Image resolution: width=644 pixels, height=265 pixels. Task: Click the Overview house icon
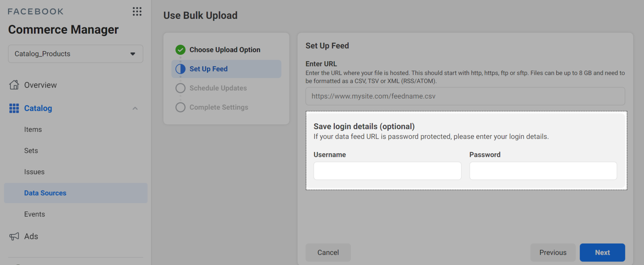(14, 85)
